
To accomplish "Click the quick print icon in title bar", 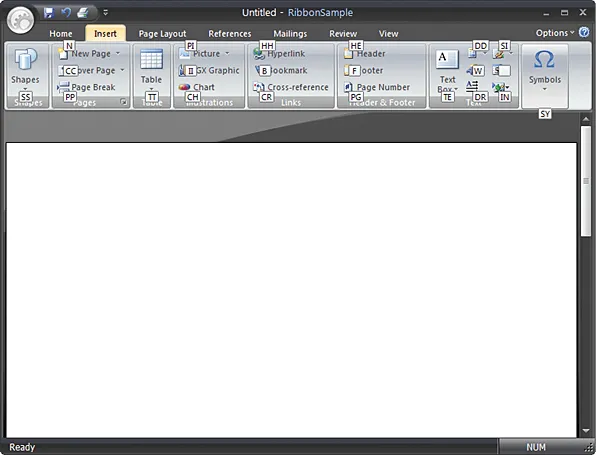I will (x=82, y=13).
